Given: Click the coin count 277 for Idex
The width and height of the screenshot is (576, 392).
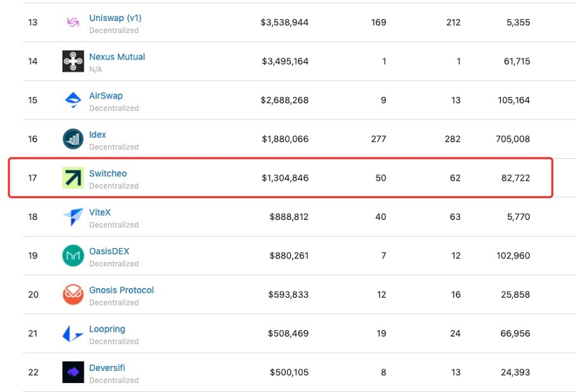Looking at the screenshot, I should point(379,139).
